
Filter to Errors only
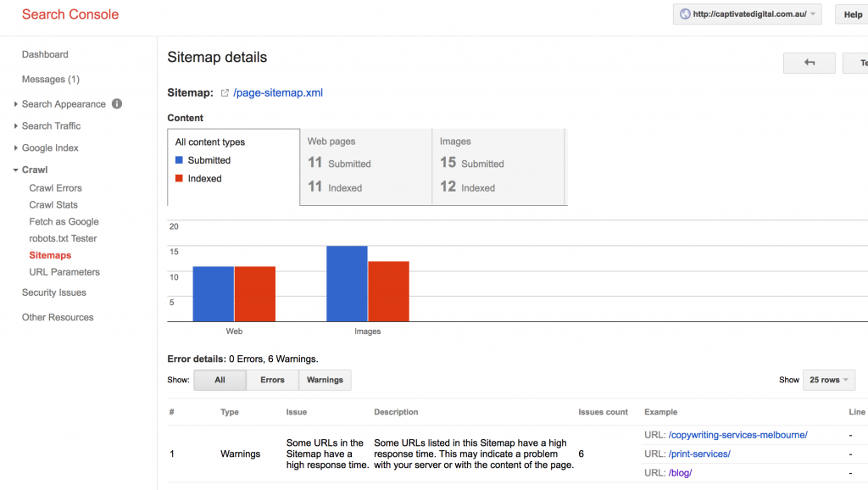[272, 380]
